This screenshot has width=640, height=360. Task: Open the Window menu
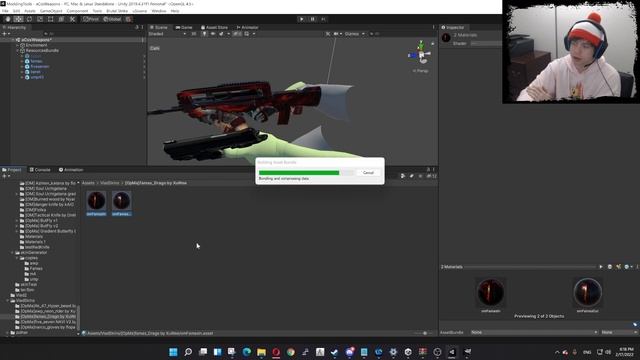click(x=159, y=11)
